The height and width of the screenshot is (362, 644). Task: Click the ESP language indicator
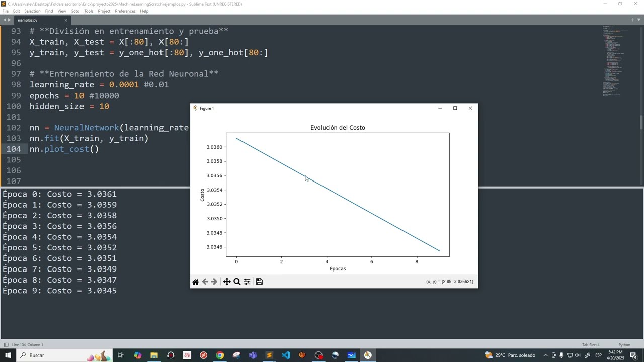click(599, 355)
